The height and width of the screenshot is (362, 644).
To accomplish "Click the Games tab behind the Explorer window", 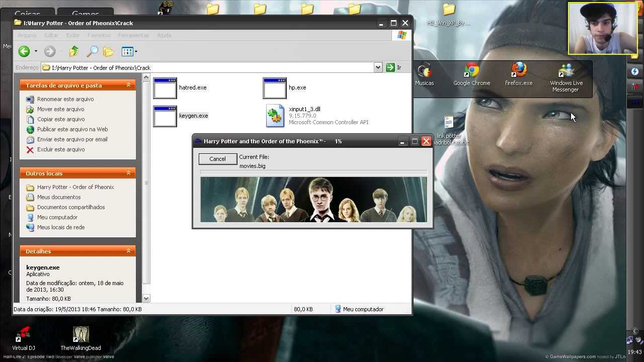I will pos(85,14).
